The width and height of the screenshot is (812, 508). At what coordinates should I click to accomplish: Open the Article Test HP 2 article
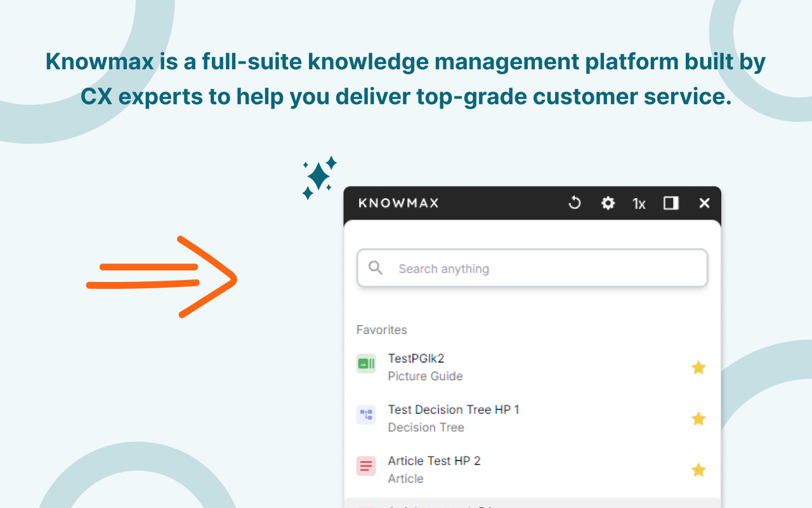pyautogui.click(x=434, y=461)
